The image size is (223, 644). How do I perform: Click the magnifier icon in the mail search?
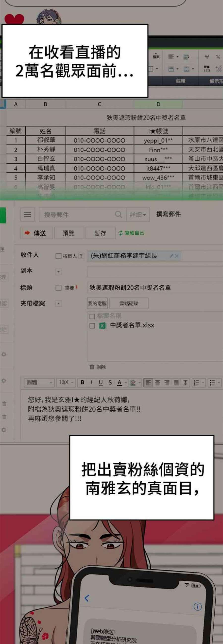pos(118,214)
